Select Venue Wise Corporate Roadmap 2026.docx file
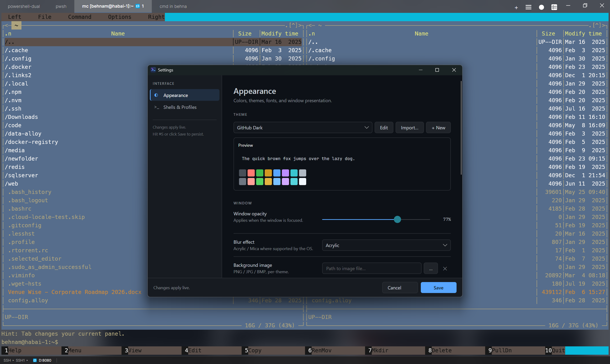The height and width of the screenshot is (364, 610). (75, 292)
